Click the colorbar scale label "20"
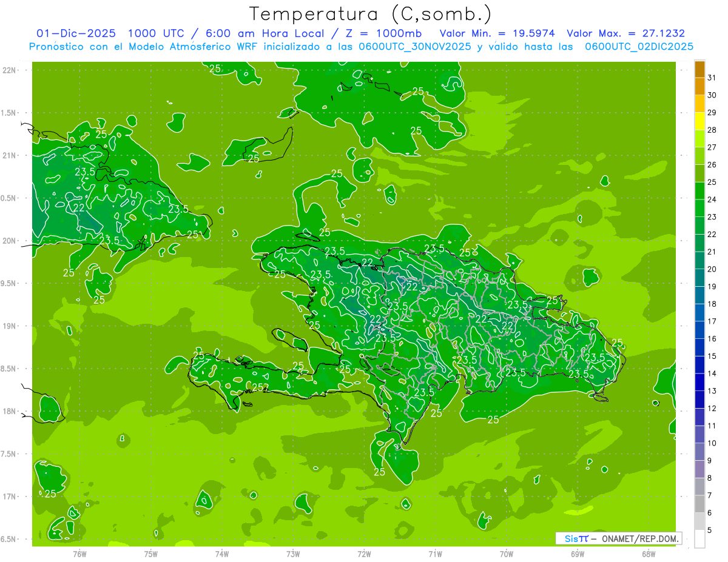 click(712, 269)
